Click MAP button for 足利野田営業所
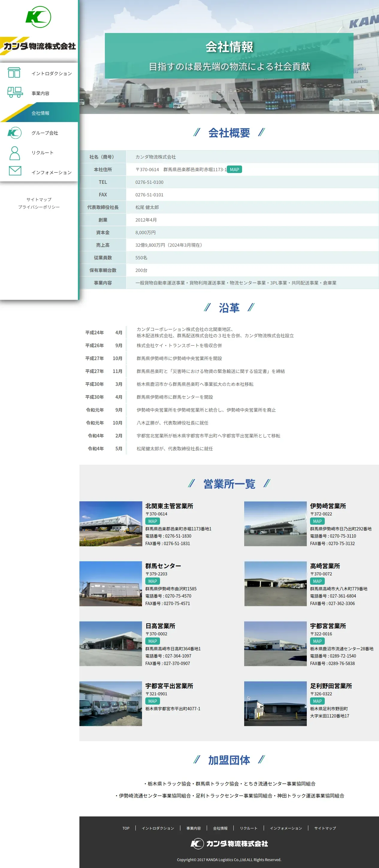 (317, 701)
